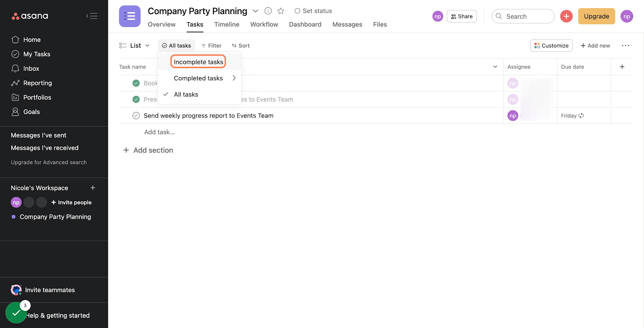This screenshot has width=644, height=328.
Task: Click Add task... row
Action: click(159, 132)
